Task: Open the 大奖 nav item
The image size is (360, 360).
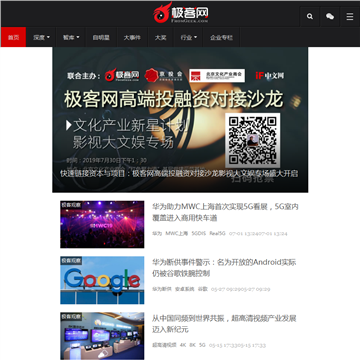Action: tap(160, 37)
